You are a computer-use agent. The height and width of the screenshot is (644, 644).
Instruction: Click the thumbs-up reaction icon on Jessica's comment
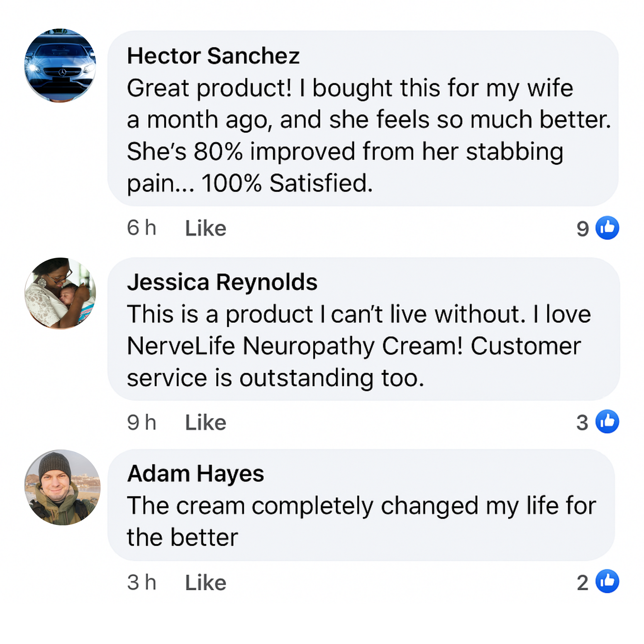(607, 422)
